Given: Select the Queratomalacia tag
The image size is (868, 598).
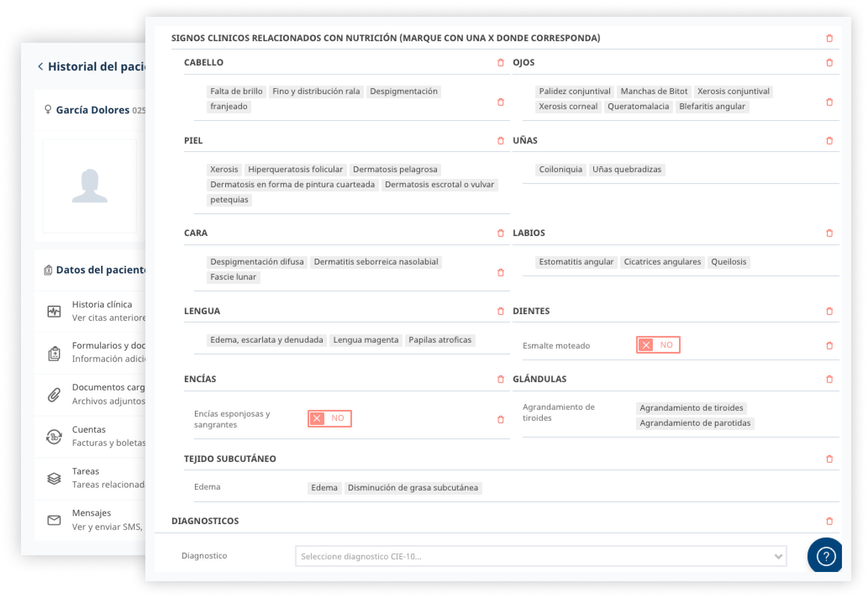Looking at the screenshot, I should 638,107.
